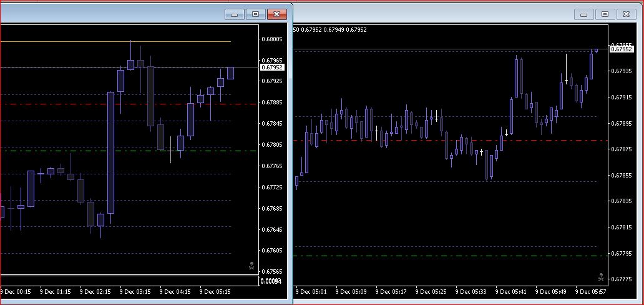Viewport: 644px width, 305px height.
Task: Click the 0.67855 price level on right axis
Action: [622, 176]
